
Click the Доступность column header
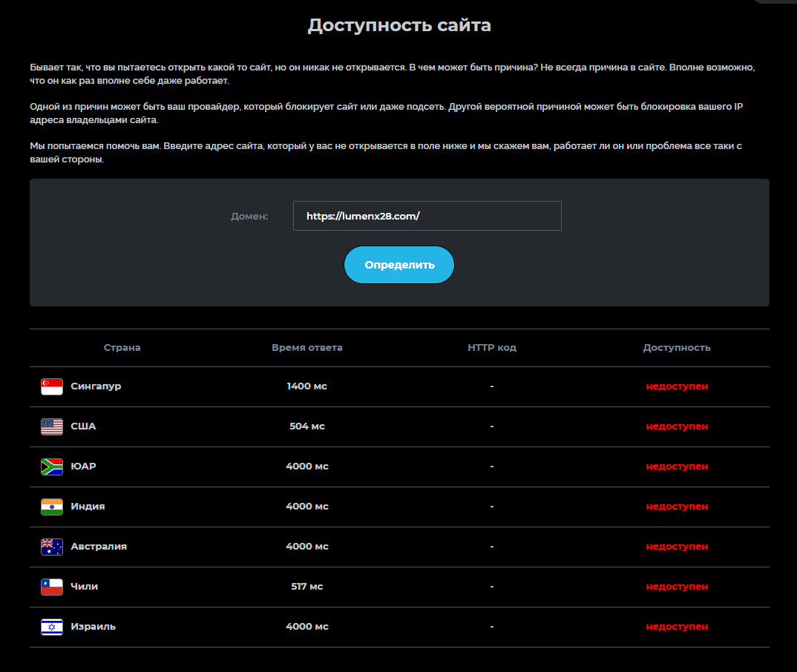(x=677, y=347)
